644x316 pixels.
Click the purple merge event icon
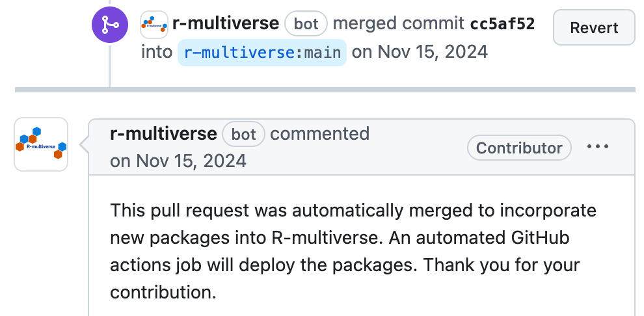pyautogui.click(x=110, y=25)
